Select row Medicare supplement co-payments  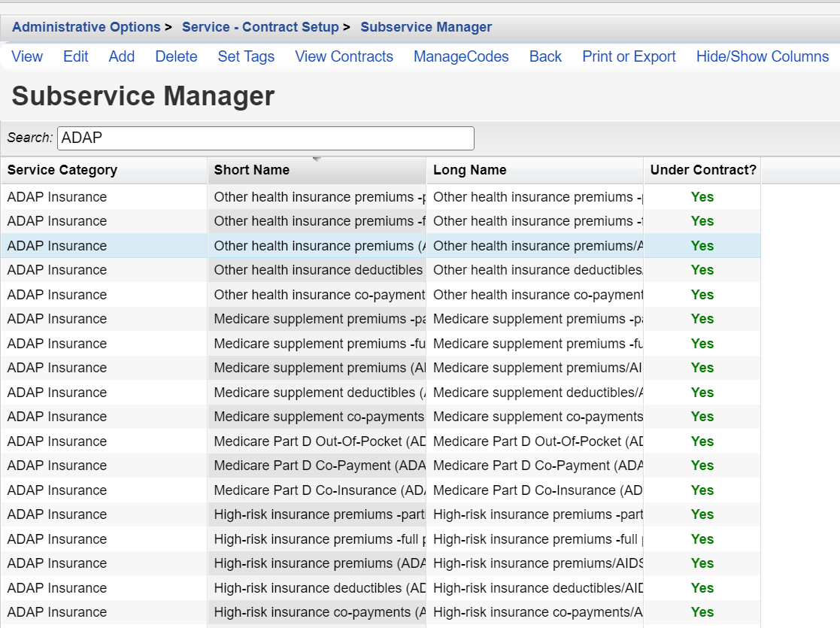click(x=381, y=417)
